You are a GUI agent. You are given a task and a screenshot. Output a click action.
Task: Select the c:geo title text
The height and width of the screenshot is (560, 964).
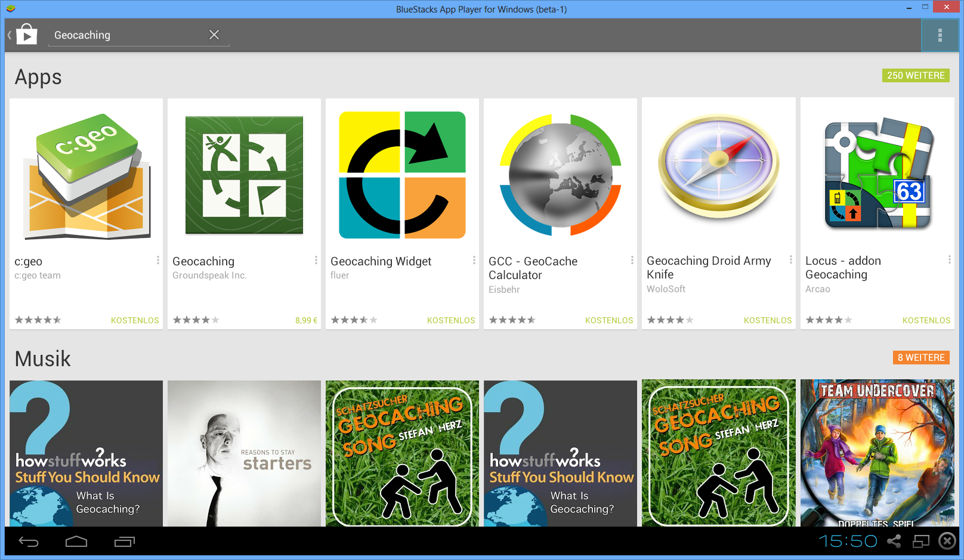click(28, 261)
